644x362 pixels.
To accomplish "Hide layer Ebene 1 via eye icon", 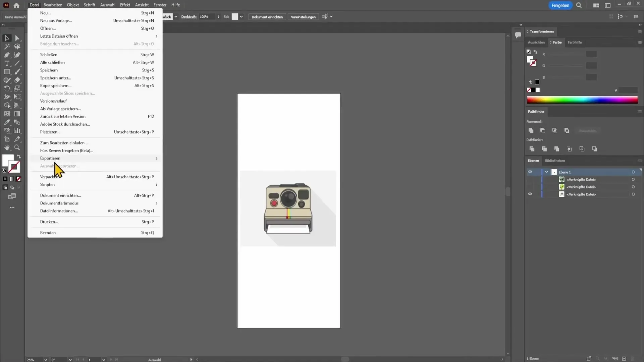I will tap(530, 172).
